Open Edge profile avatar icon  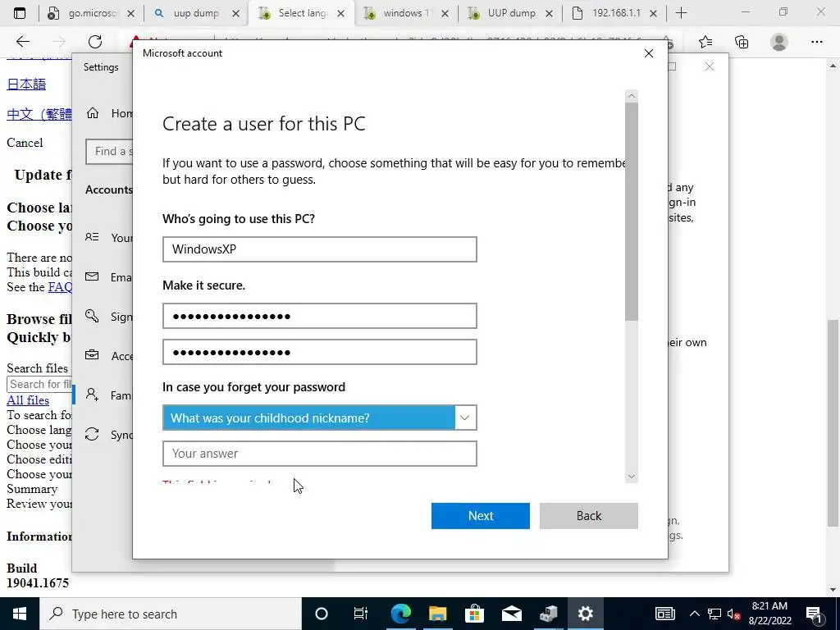click(779, 42)
